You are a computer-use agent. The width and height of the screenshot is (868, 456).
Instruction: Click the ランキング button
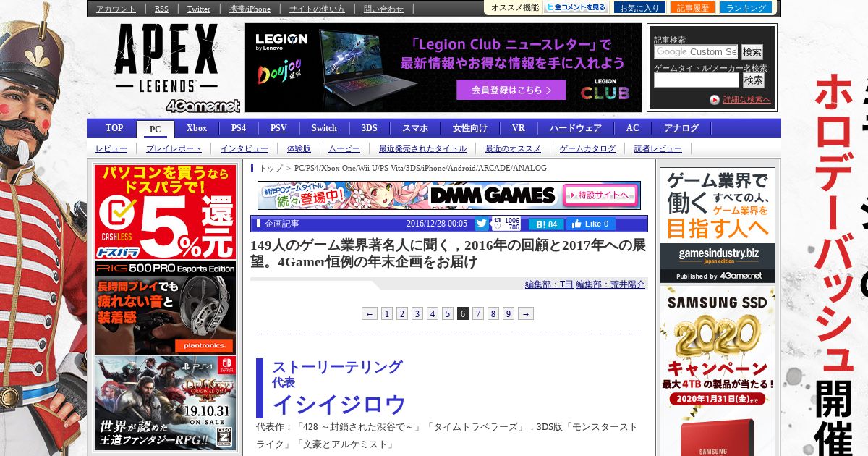click(x=746, y=7)
